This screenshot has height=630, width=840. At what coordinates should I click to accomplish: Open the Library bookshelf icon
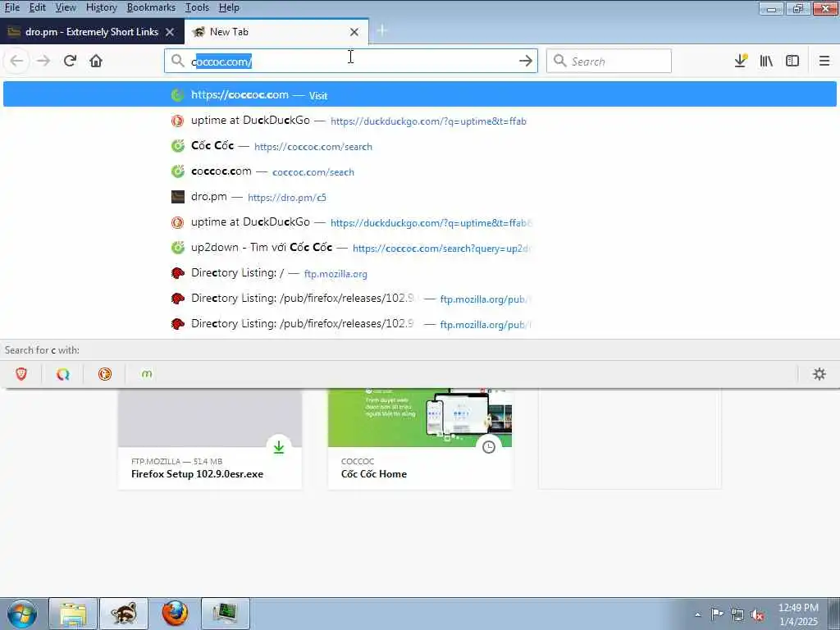pyautogui.click(x=767, y=61)
